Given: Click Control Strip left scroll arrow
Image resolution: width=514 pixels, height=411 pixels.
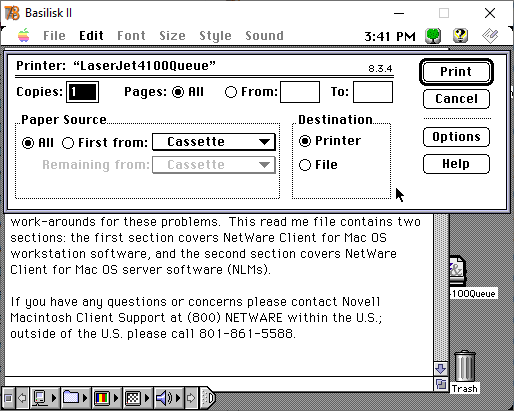Looking at the screenshot, I should coord(22,398).
